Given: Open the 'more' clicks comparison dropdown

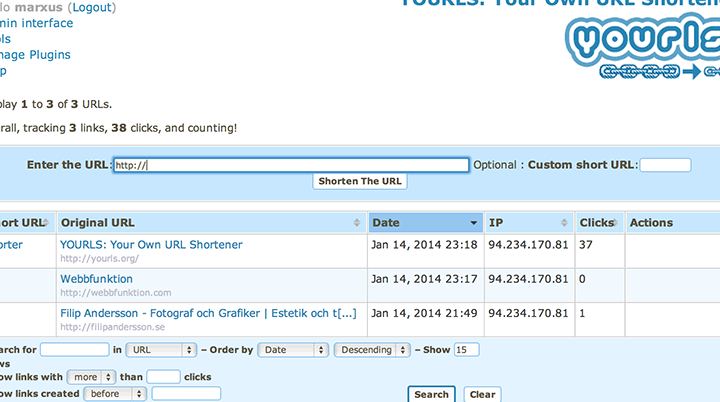Looking at the screenshot, I should (x=91, y=377).
